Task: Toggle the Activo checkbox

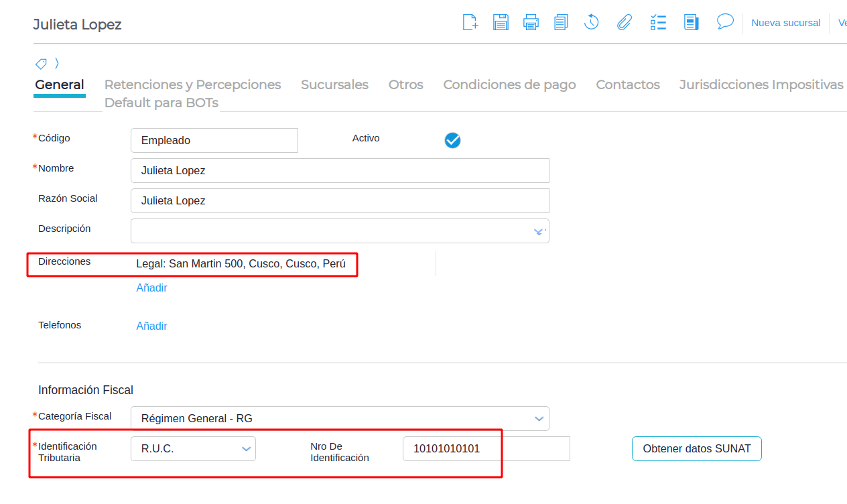Action: pos(452,140)
